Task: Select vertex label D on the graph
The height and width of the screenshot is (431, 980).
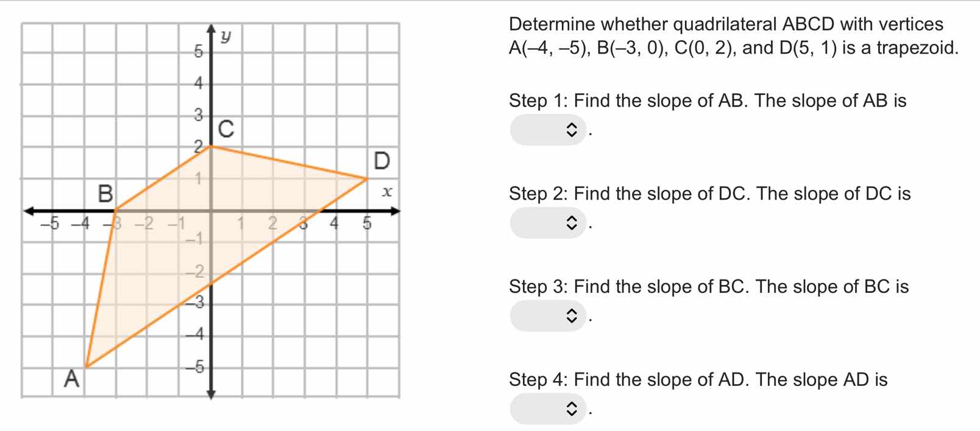Action: (x=382, y=160)
